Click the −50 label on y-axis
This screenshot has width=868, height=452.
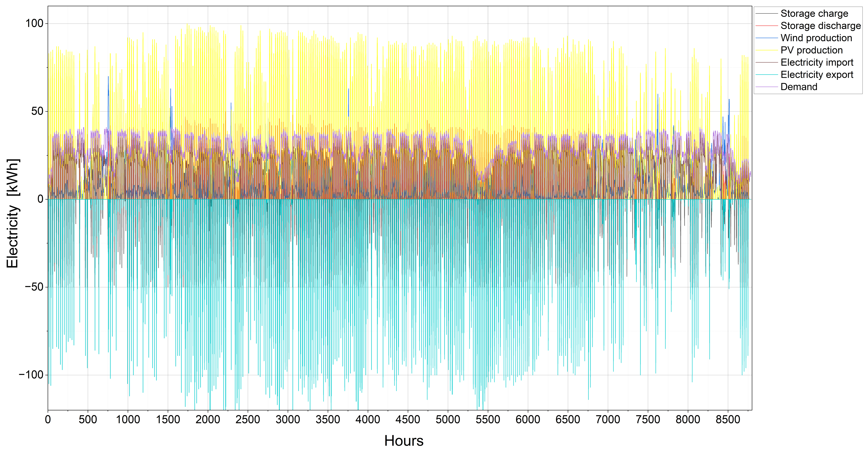click(34, 287)
